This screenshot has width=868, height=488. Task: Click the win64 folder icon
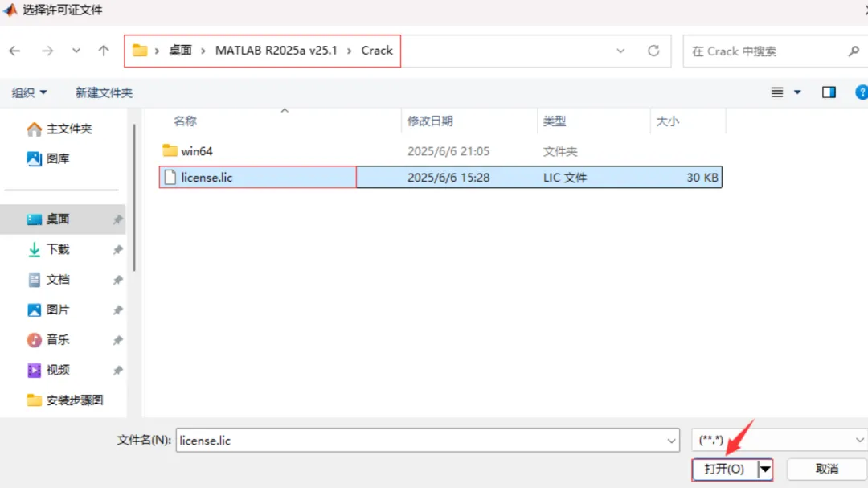pos(170,150)
